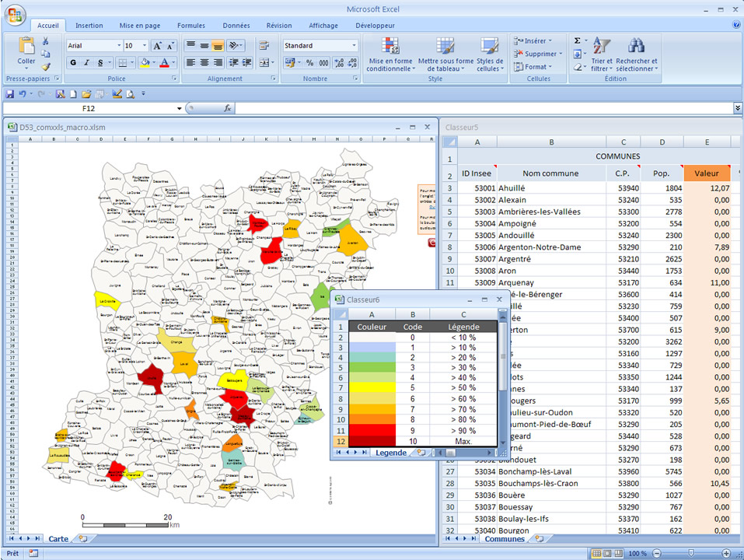Viewport: 744px width, 560px height.
Task: Align text left
Action: (190, 62)
